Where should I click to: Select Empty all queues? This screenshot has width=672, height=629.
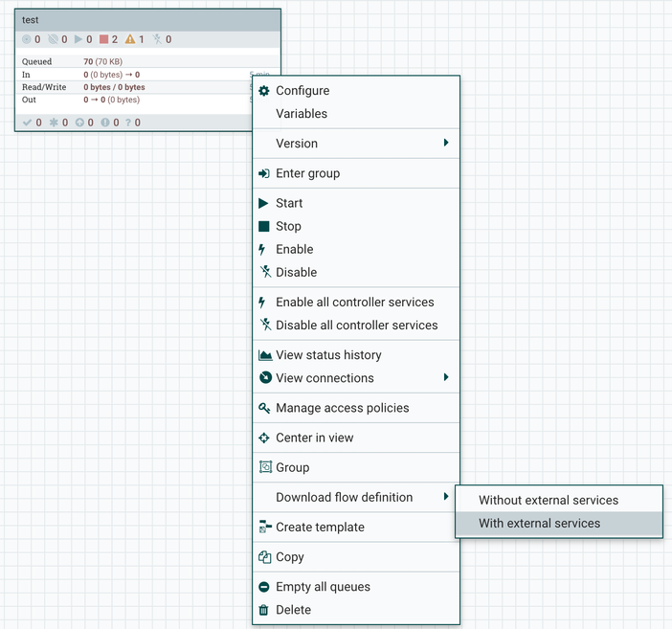[x=356, y=587]
